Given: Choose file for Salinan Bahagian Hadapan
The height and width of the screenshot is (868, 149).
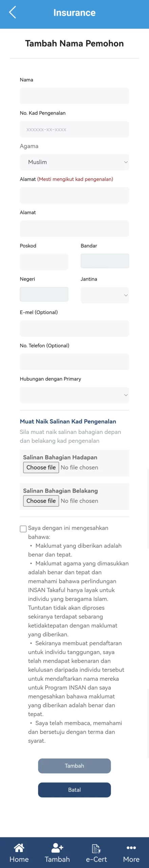Looking at the screenshot, I should point(41,467).
